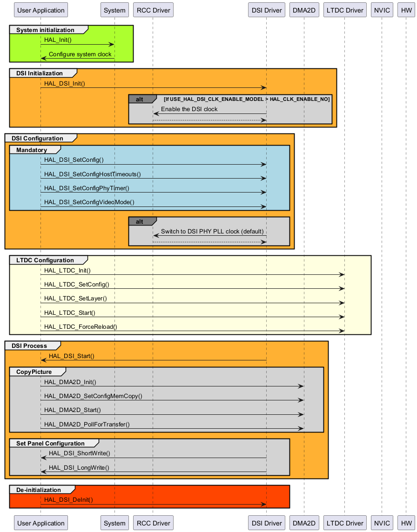Click the top User Application participant box
The width and height of the screenshot is (417, 532).
click(x=41, y=10)
